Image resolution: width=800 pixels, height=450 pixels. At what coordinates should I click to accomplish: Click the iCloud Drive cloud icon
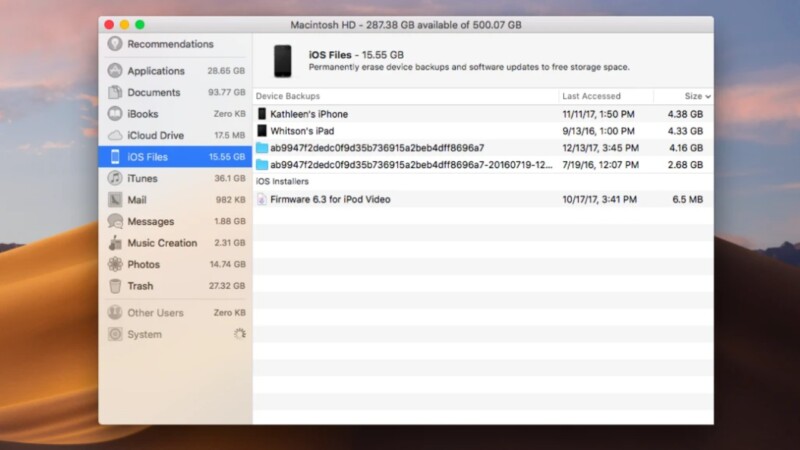click(x=115, y=135)
